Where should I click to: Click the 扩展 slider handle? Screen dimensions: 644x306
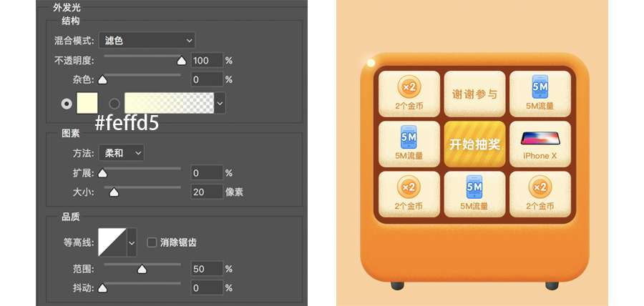pyautogui.click(x=102, y=174)
